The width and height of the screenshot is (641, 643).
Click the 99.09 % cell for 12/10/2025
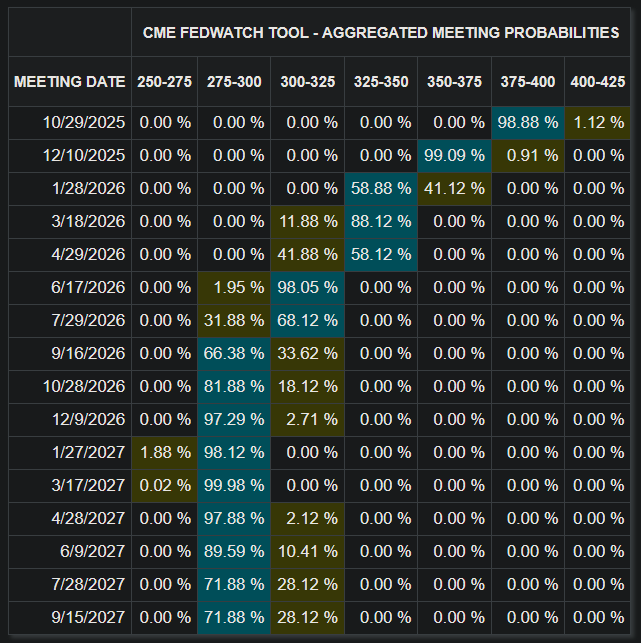454,156
